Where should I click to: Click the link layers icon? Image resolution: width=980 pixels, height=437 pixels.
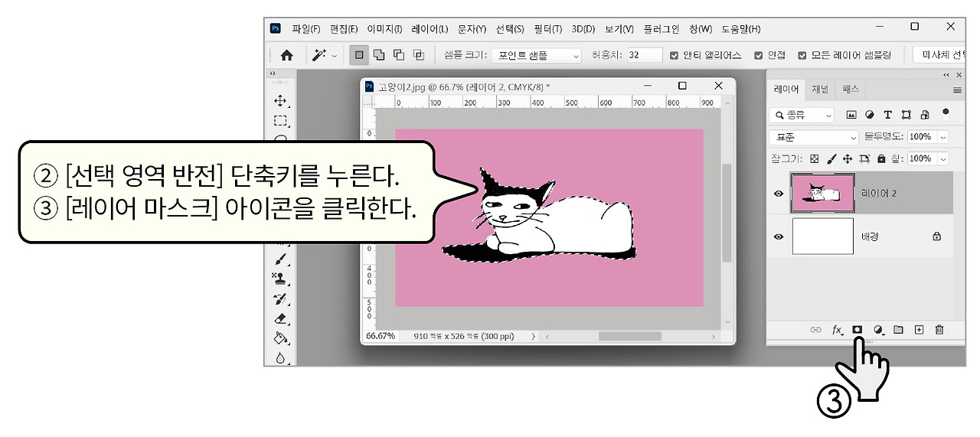coord(815,330)
